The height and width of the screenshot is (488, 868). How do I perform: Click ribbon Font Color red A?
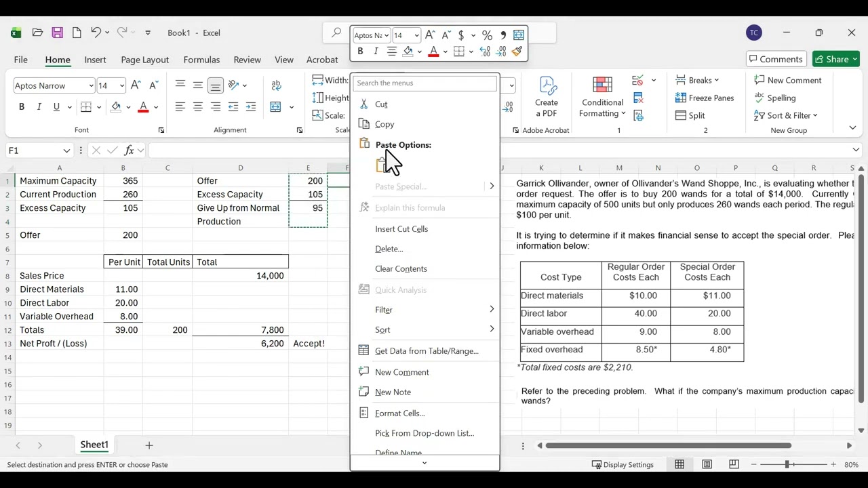click(x=142, y=107)
